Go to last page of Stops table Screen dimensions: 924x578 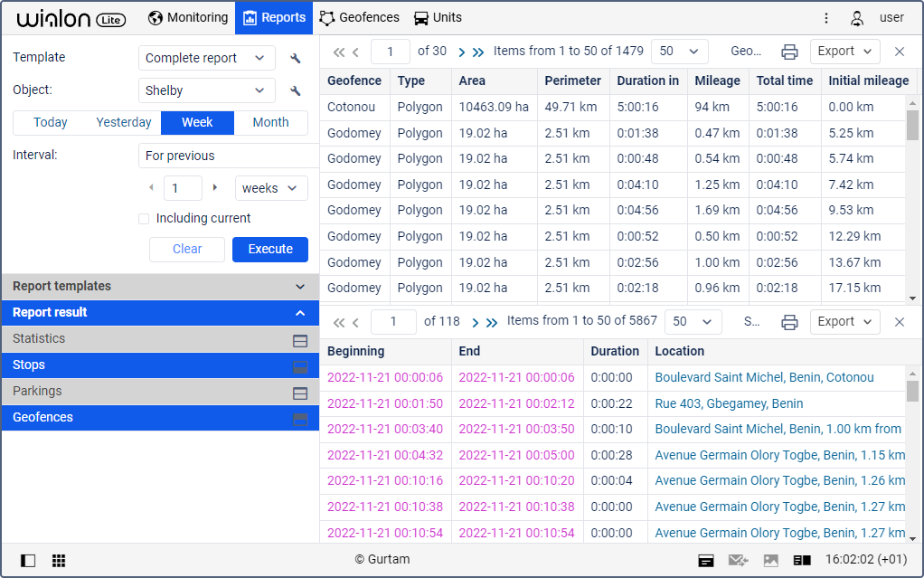[x=492, y=323]
